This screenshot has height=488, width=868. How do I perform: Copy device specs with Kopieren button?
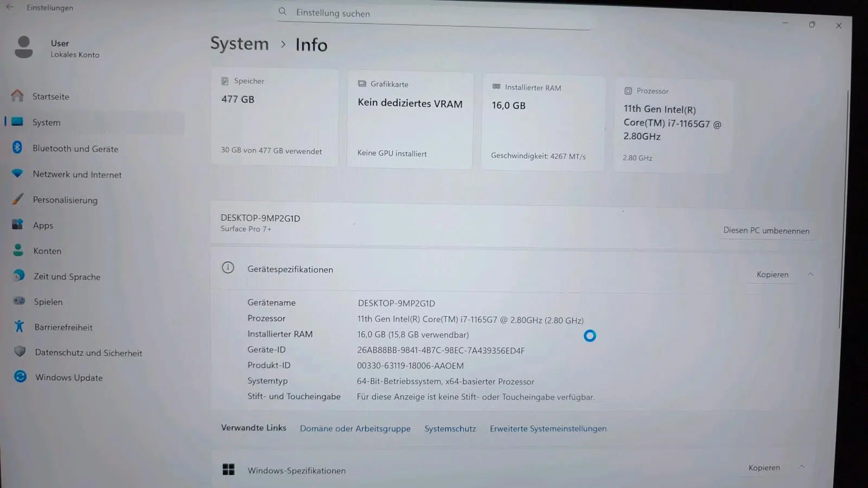773,274
